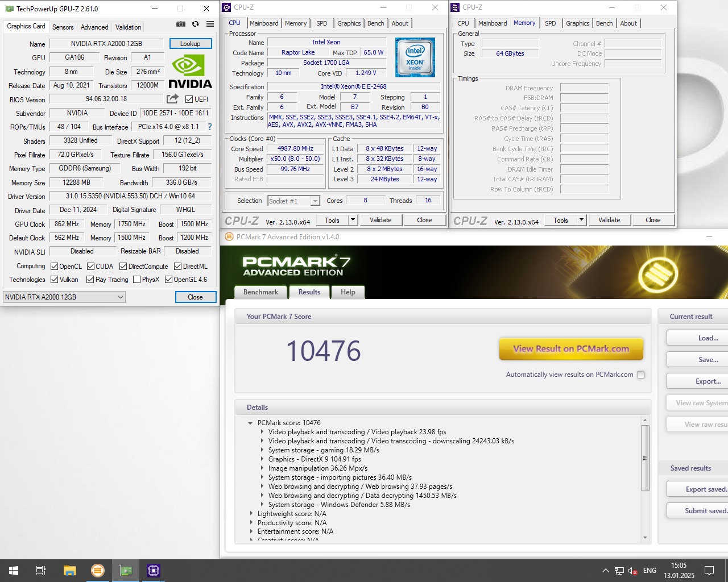The image size is (728, 582).
Task: Open SPD tab in CPU-Z Memory window
Action: [550, 23]
